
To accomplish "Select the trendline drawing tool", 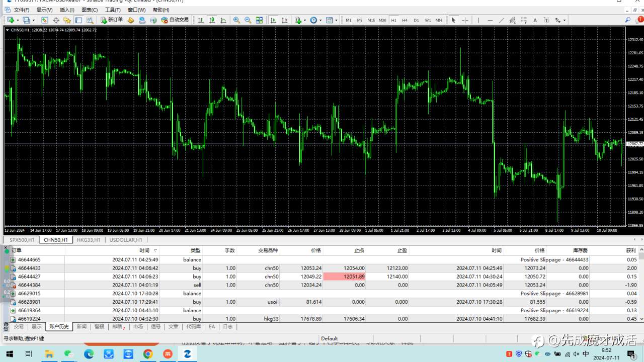I will pyautogui.click(x=502, y=20).
